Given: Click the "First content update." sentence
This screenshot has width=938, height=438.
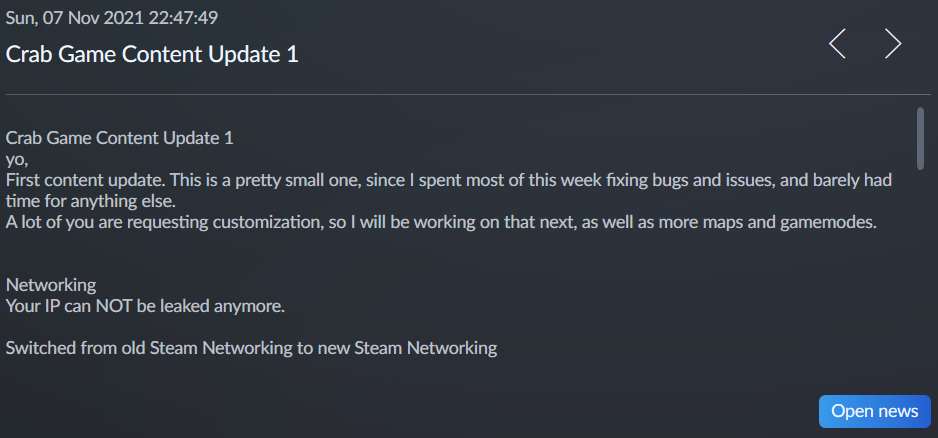Looking at the screenshot, I should pyautogui.click(x=85, y=180).
